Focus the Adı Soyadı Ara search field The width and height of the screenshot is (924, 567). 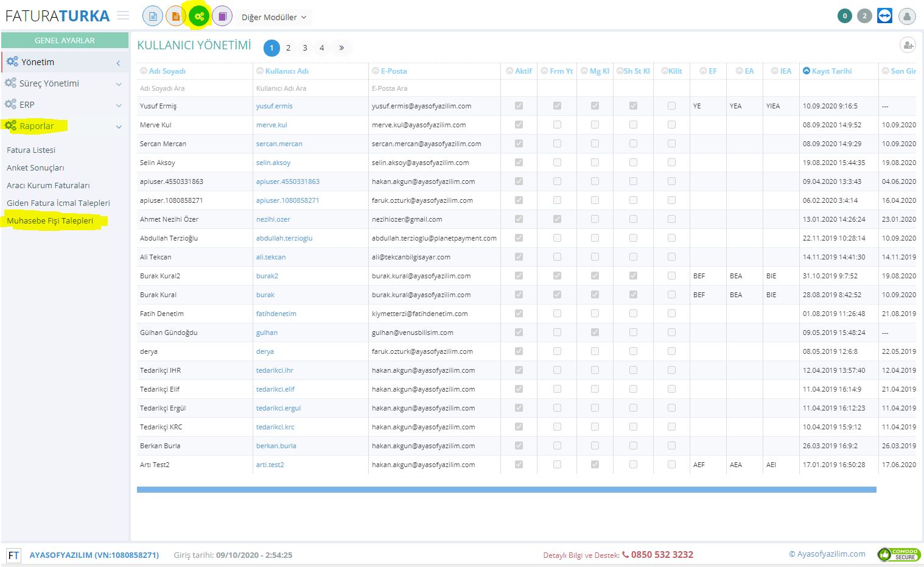(x=195, y=88)
